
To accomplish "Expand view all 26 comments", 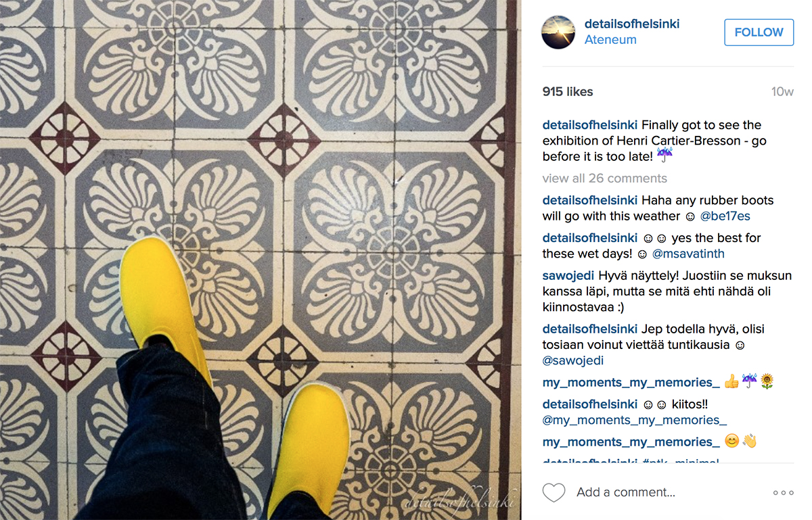I will (x=604, y=179).
